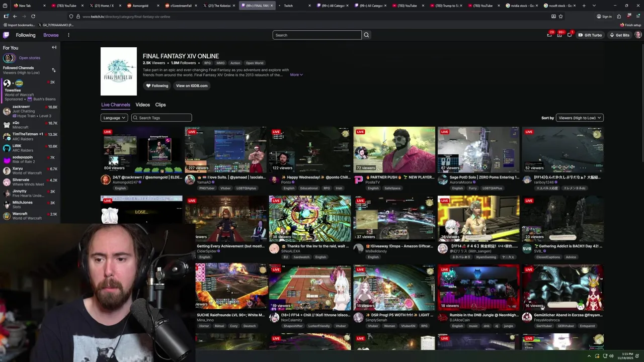Open the whispers icon with 1 badge
The width and height of the screenshot is (644, 362).
click(570, 35)
